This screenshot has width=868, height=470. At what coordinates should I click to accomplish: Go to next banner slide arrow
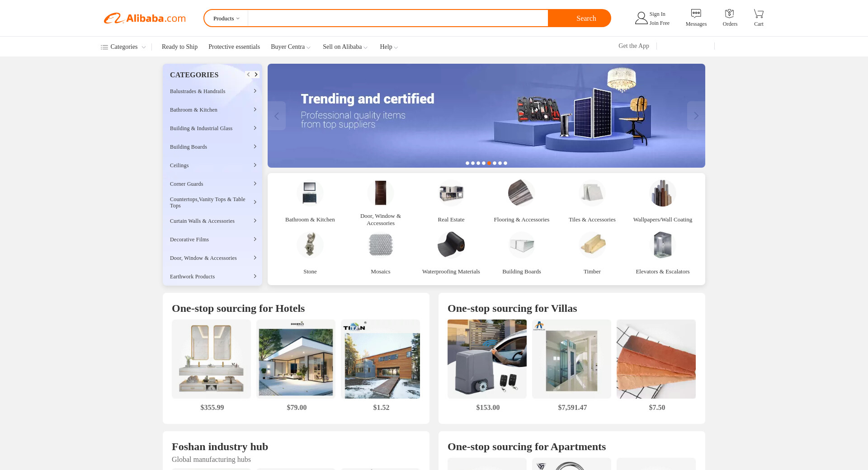[696, 116]
